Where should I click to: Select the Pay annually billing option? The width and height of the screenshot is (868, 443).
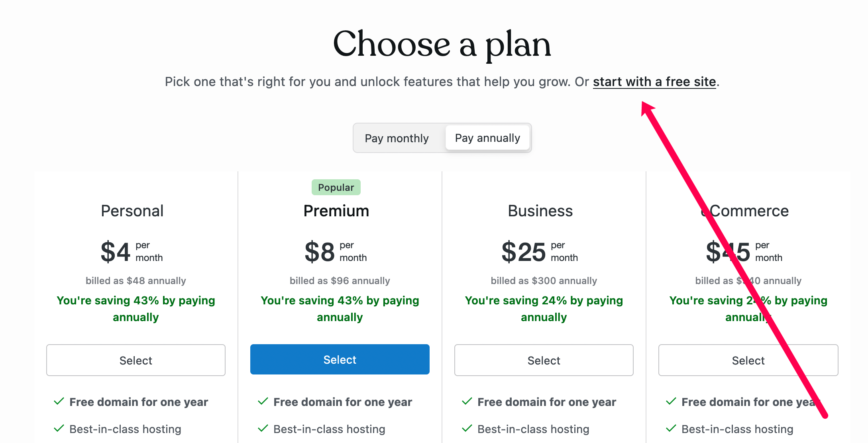pyautogui.click(x=487, y=138)
